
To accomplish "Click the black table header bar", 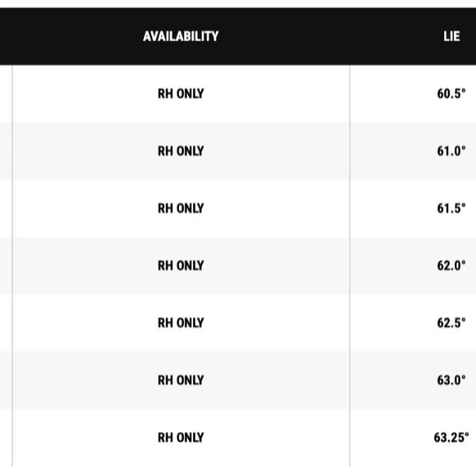I will tap(238, 36).
